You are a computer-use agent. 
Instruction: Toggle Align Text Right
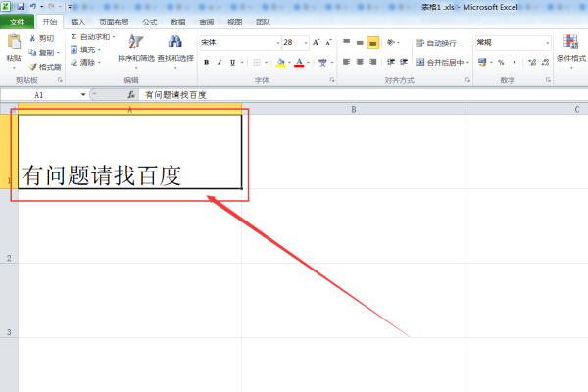(372, 62)
